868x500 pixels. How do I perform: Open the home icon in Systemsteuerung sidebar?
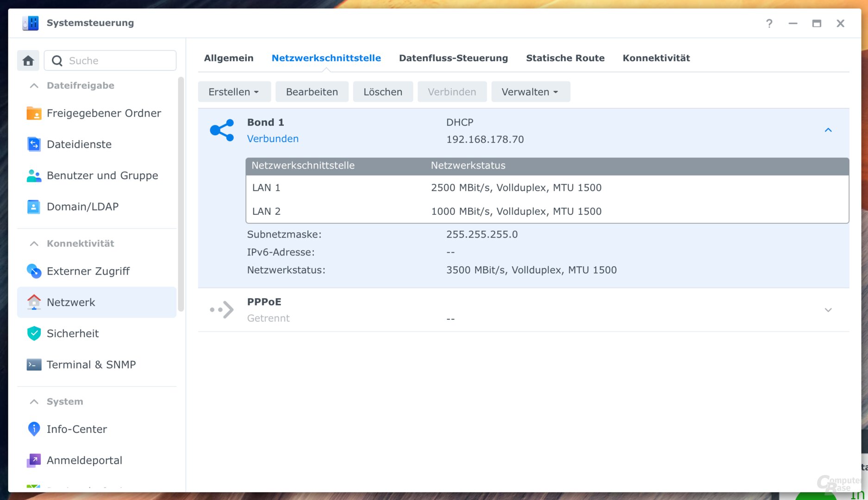click(28, 60)
